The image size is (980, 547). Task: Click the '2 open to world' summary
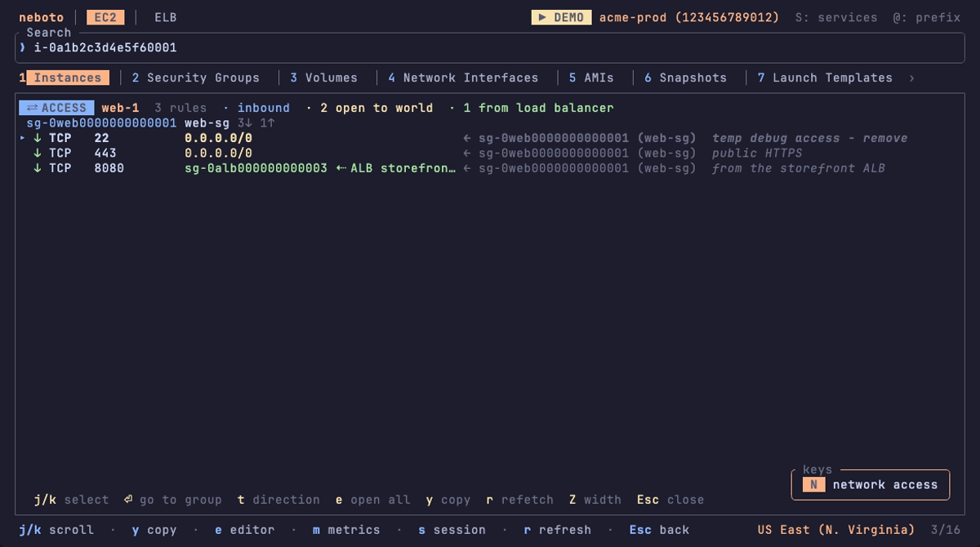(x=376, y=108)
